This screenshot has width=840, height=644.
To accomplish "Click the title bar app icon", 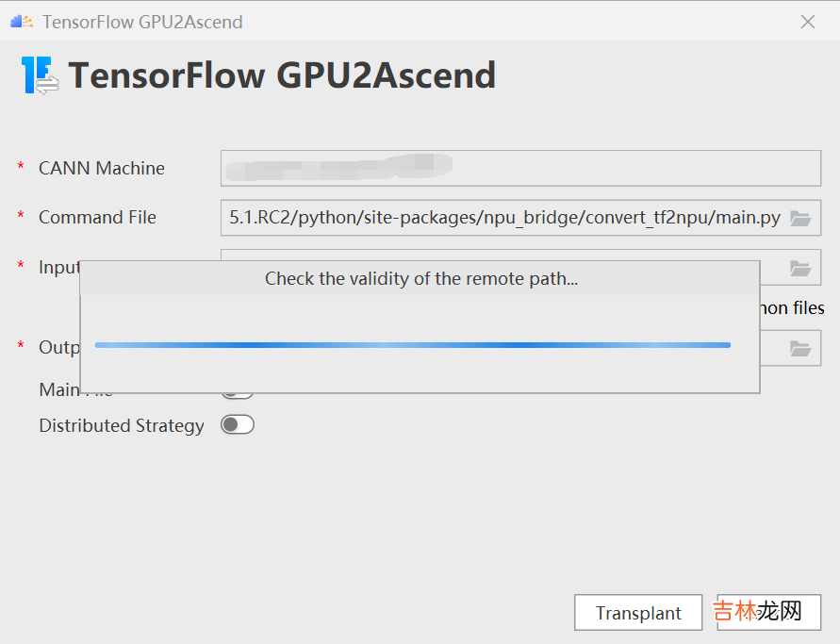I will [x=21, y=21].
